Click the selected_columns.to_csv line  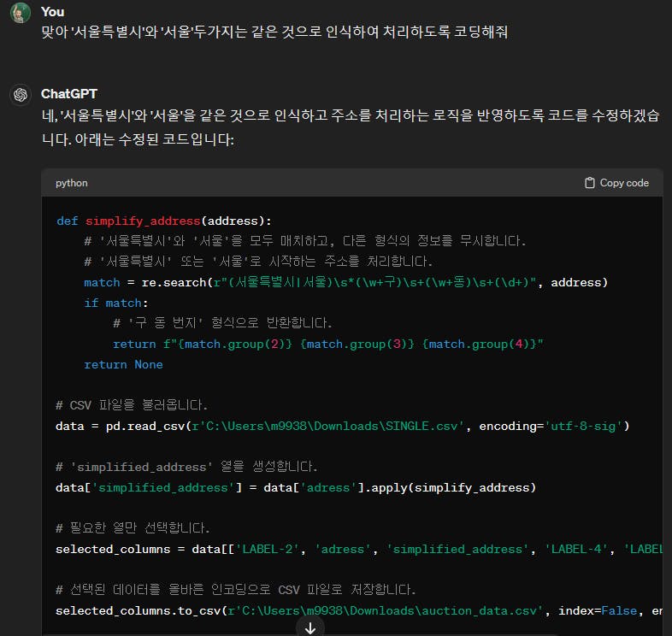coord(359,611)
